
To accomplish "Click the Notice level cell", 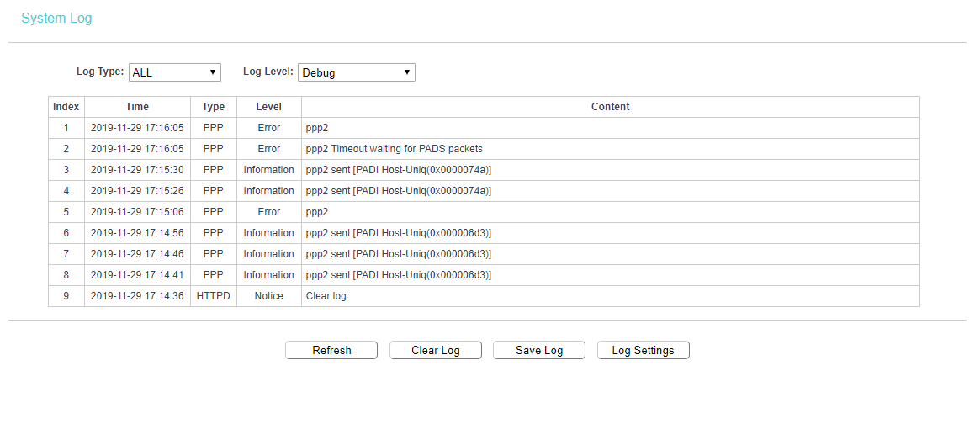I will [269, 296].
